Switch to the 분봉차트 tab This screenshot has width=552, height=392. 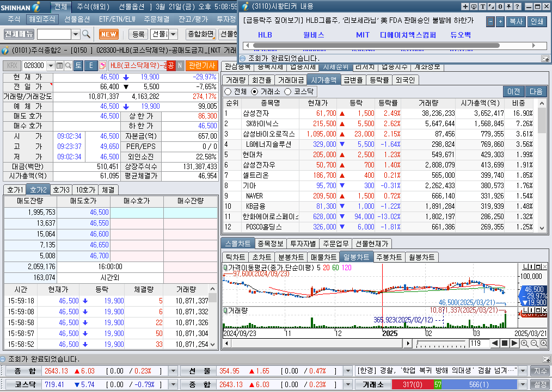291,257
